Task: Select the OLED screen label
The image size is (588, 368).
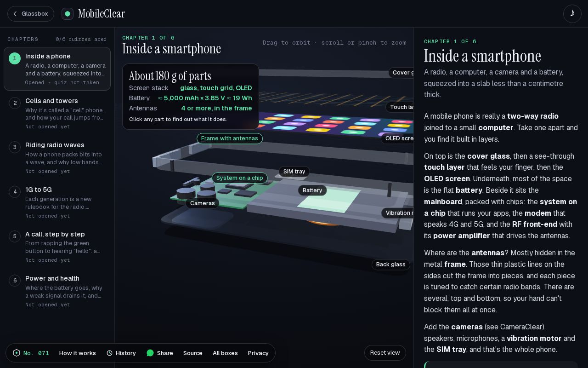Action: click(x=397, y=138)
